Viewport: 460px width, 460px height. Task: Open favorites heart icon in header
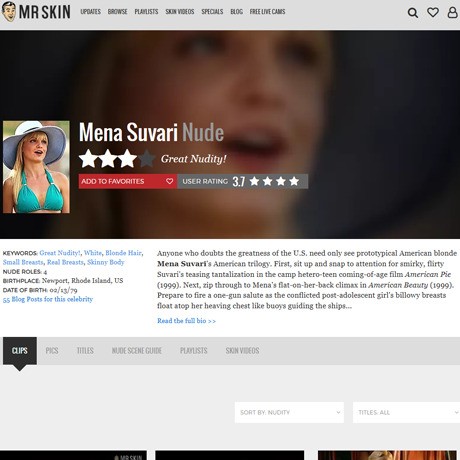[433, 12]
